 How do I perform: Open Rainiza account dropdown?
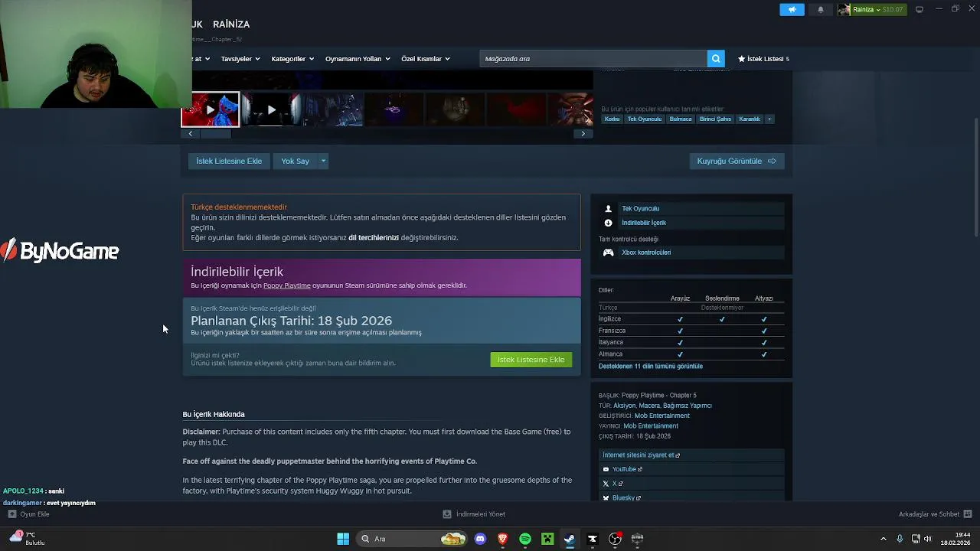coord(871,9)
